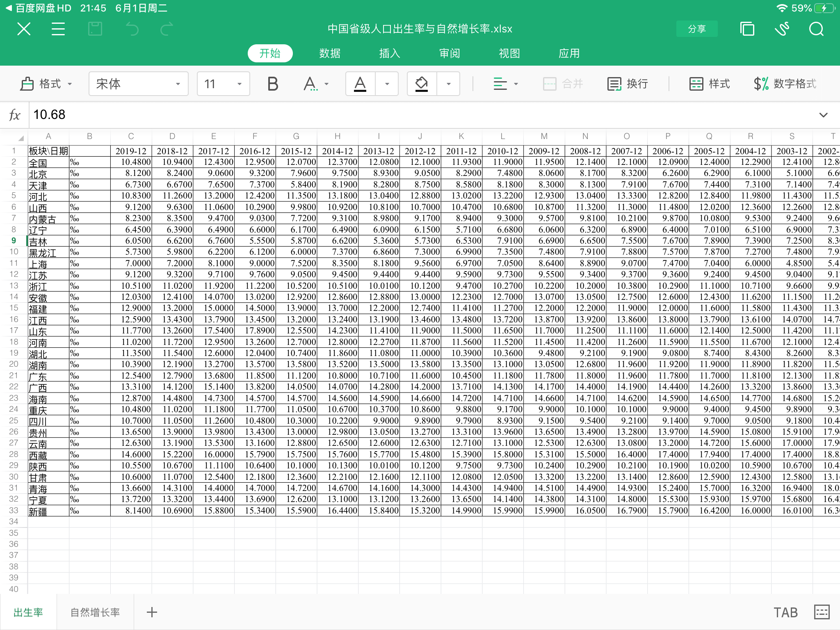
Task: Tap the search magnifier icon
Action: coord(816,29)
